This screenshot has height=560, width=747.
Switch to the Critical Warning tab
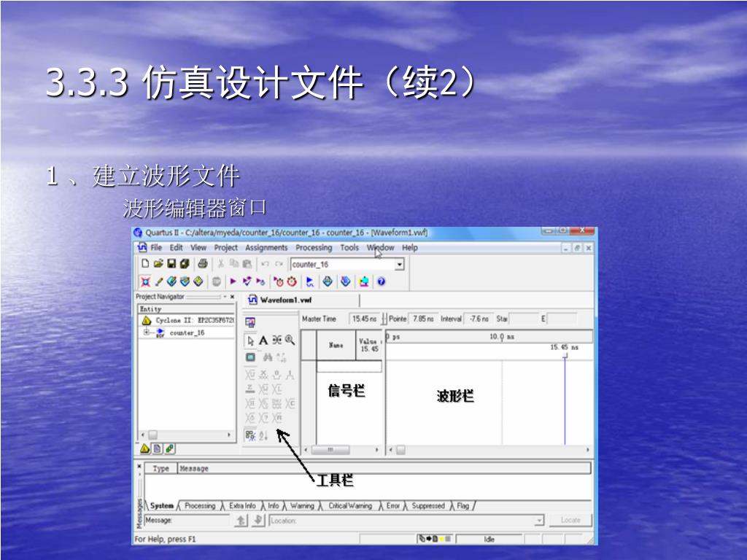tap(350, 506)
